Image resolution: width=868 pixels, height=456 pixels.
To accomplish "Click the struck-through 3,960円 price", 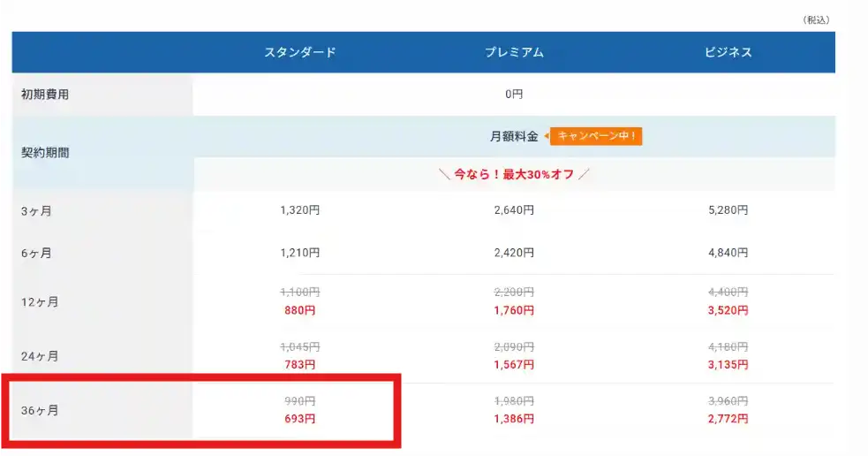I will pos(728,400).
